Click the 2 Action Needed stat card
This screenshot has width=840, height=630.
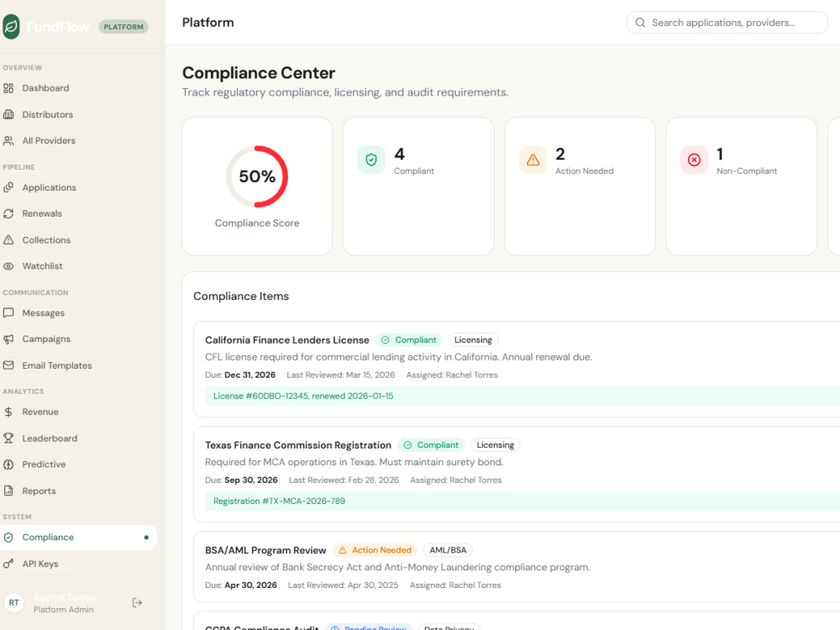[580, 186]
